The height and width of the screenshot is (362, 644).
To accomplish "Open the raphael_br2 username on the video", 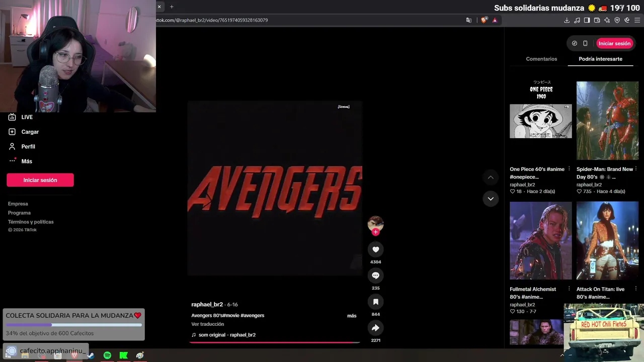I will tap(207, 305).
